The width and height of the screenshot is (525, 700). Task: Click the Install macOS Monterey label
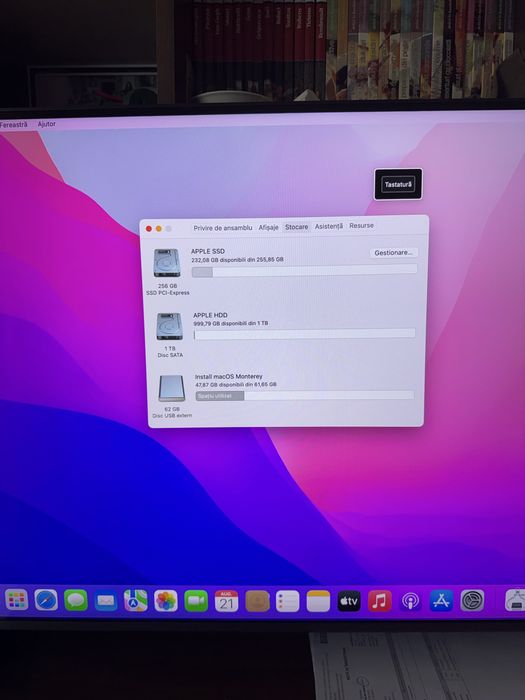click(x=229, y=376)
